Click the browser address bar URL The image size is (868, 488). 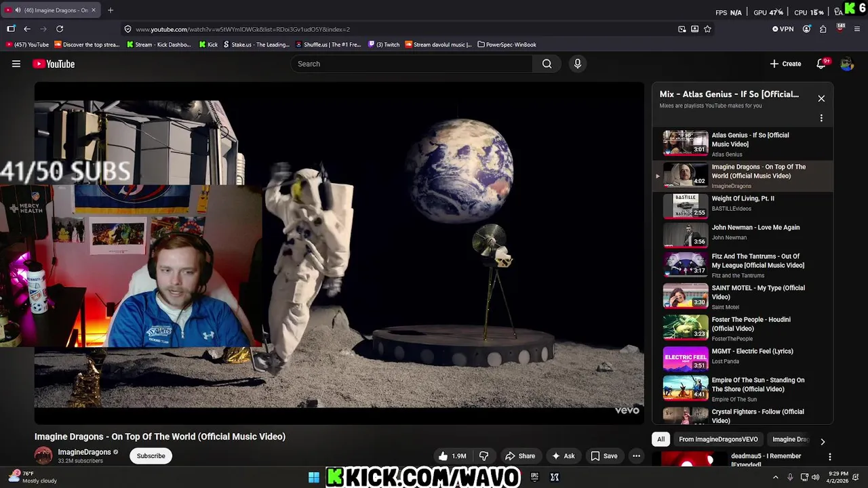coord(243,29)
